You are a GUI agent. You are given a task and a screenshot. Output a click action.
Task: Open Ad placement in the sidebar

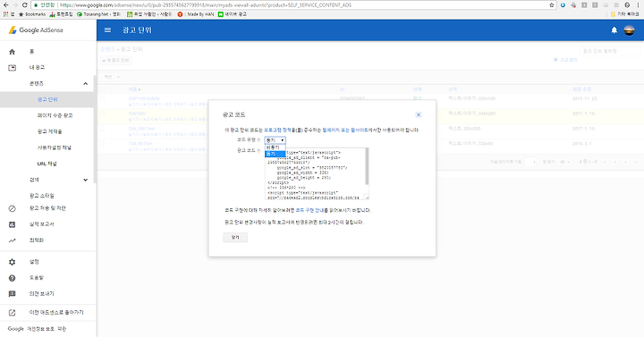50,131
